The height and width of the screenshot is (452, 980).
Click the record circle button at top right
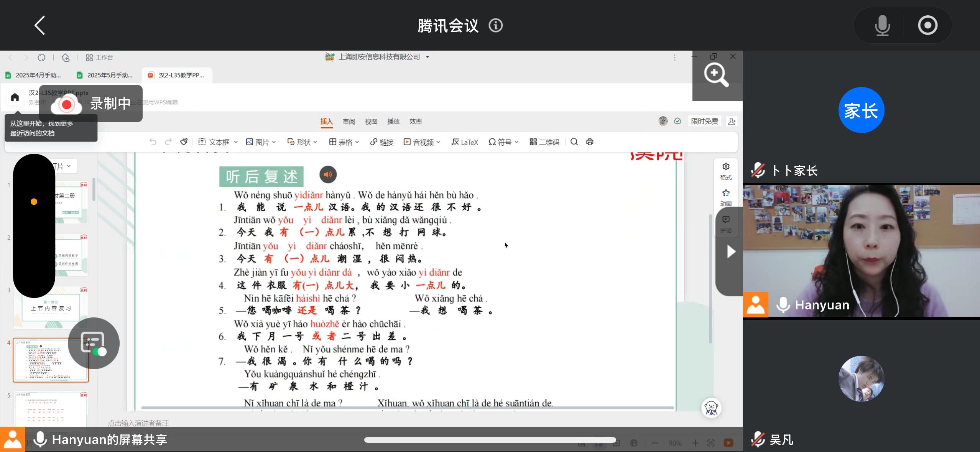pyautogui.click(x=927, y=26)
